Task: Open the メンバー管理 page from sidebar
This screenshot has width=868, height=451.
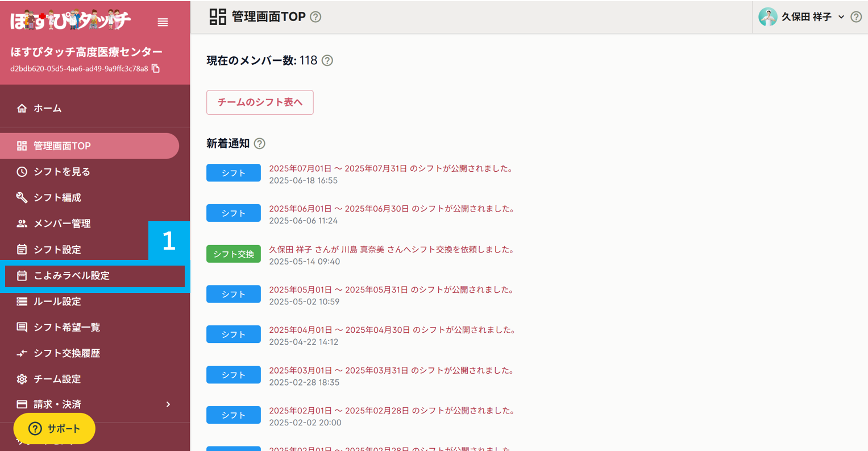Action: point(60,224)
